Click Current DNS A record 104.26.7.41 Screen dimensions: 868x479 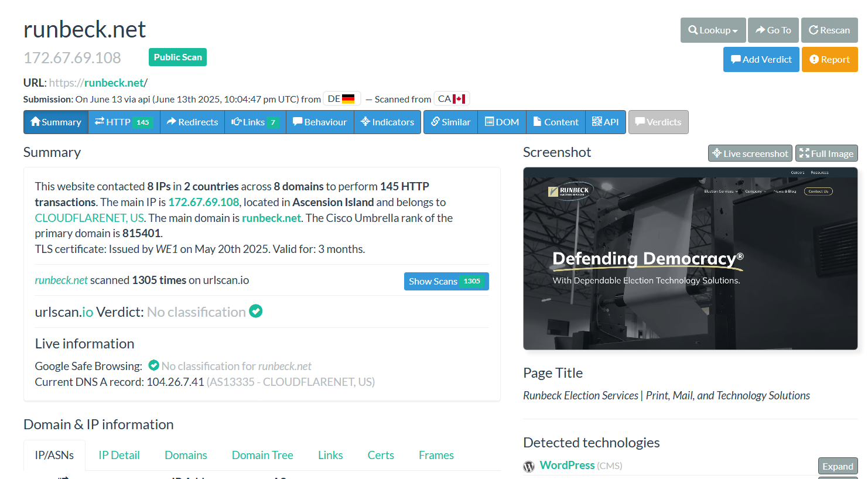(x=175, y=382)
